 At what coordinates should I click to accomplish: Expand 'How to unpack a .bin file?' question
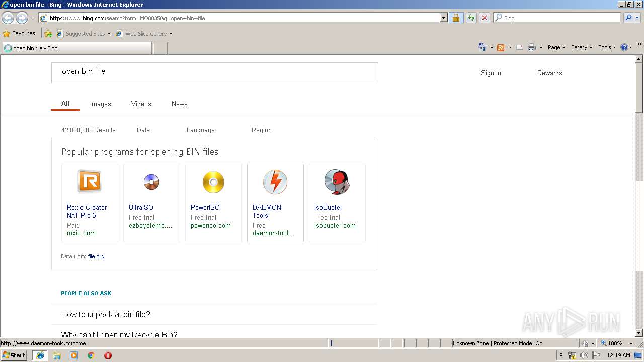pos(214,314)
